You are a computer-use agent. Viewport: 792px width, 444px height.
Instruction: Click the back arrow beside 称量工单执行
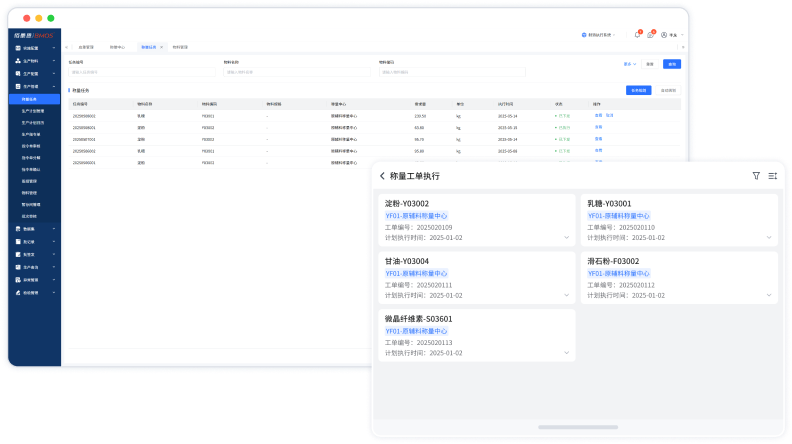[381, 176]
